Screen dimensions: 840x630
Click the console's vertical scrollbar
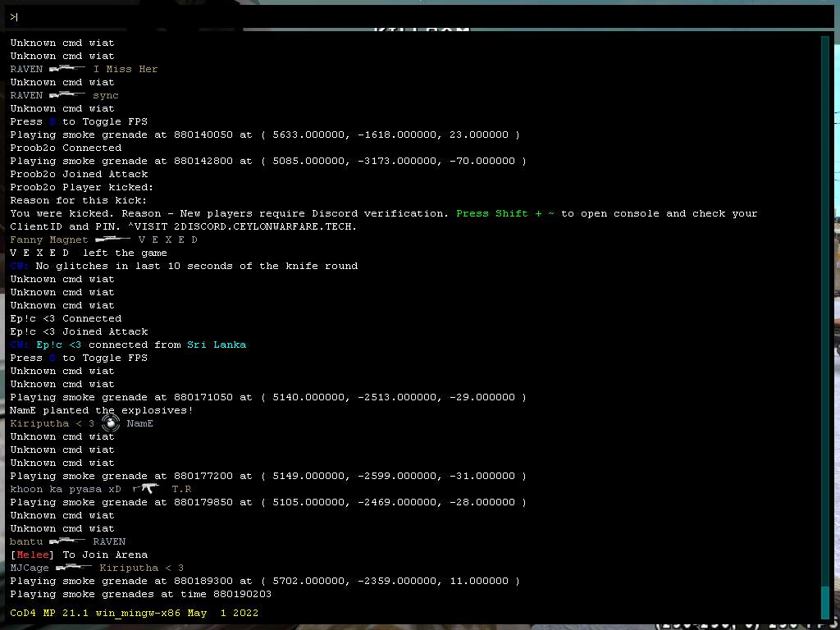824,320
